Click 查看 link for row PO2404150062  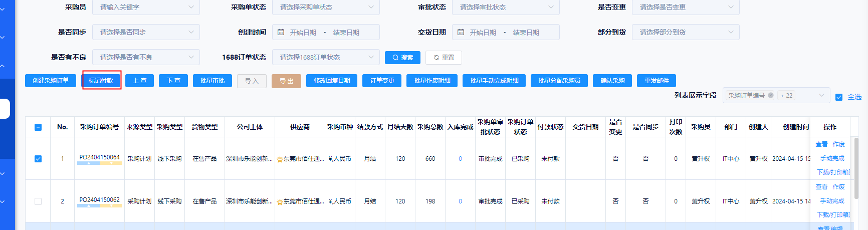[821, 187]
